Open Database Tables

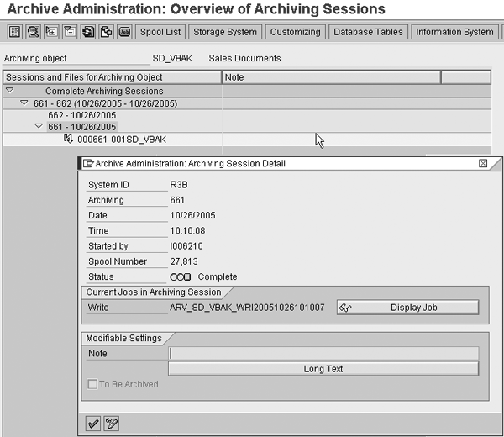tap(368, 32)
